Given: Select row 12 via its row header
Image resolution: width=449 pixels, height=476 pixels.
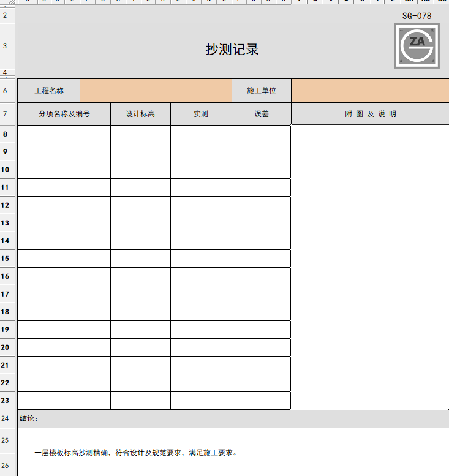Looking at the screenshot, I should click(x=7, y=205).
